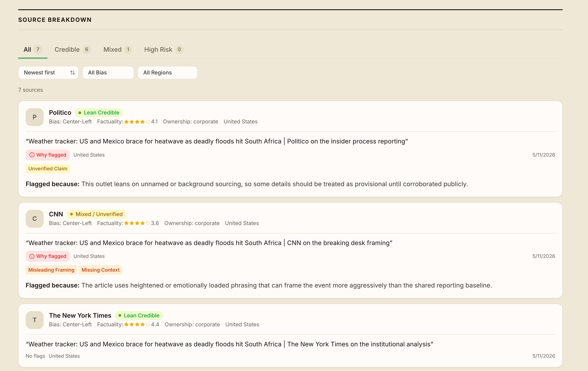This screenshot has height=371, width=588.
Task: Switch to the Credible tab
Action: (x=73, y=50)
